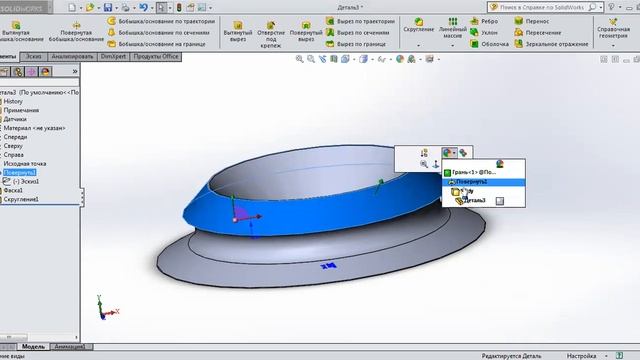This screenshot has height=360, width=640.
Task: Click the Справочная геометрия icon
Action: 613,22
